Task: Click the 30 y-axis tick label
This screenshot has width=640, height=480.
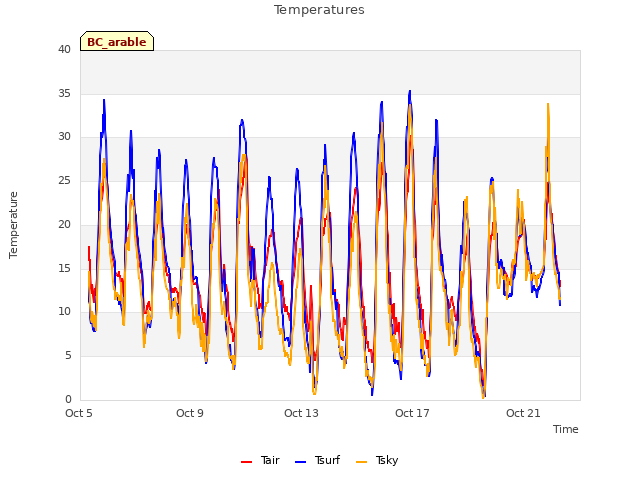Action: 64,137
